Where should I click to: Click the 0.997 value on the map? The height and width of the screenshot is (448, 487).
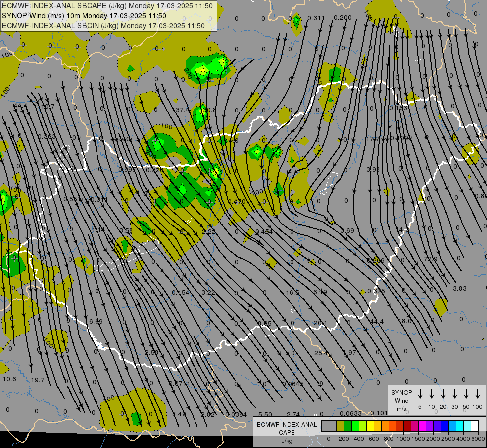pyautogui.click(x=127, y=169)
